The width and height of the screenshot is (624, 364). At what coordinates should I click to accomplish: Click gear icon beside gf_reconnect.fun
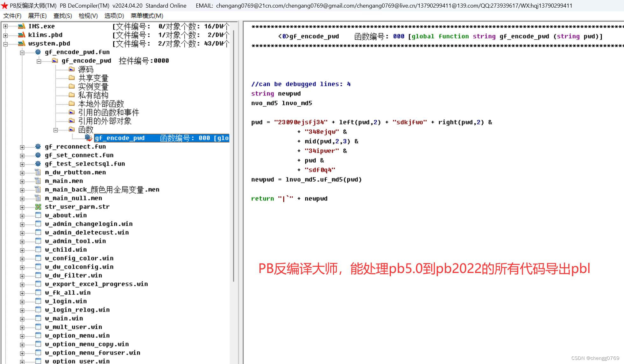tap(38, 147)
